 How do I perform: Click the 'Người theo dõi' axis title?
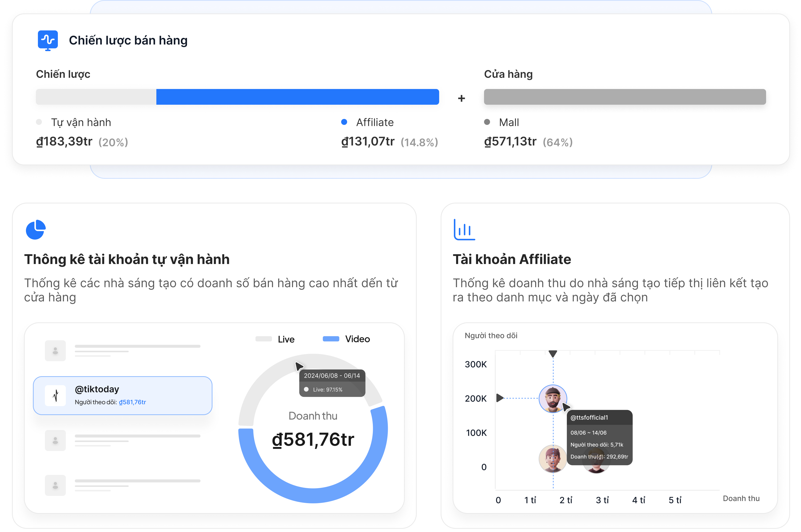click(491, 336)
